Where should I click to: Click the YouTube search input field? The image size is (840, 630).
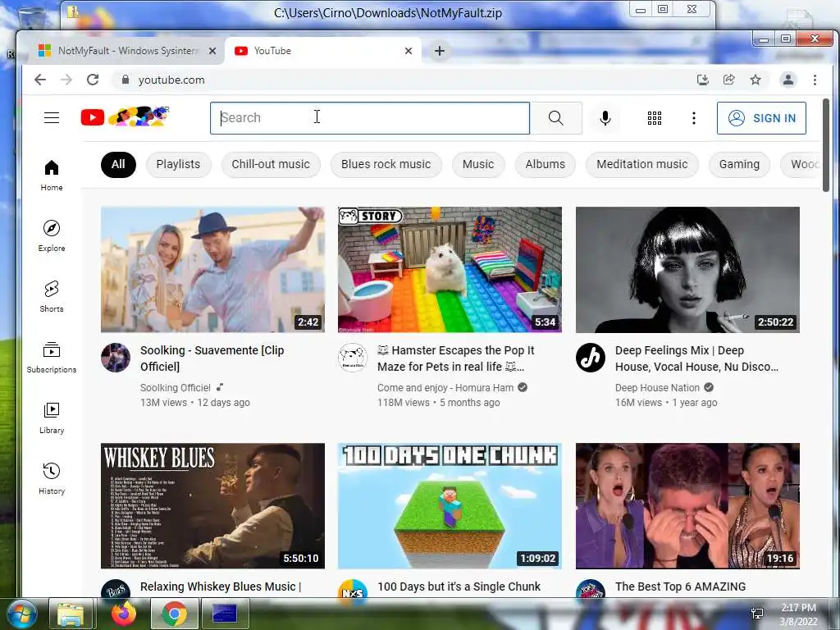coord(370,118)
